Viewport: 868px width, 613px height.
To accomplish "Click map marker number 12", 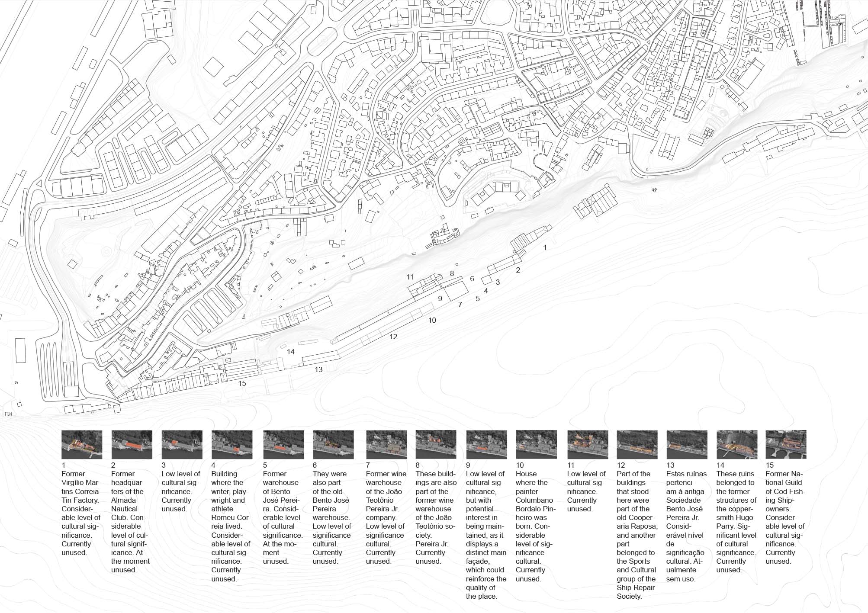I will (393, 337).
